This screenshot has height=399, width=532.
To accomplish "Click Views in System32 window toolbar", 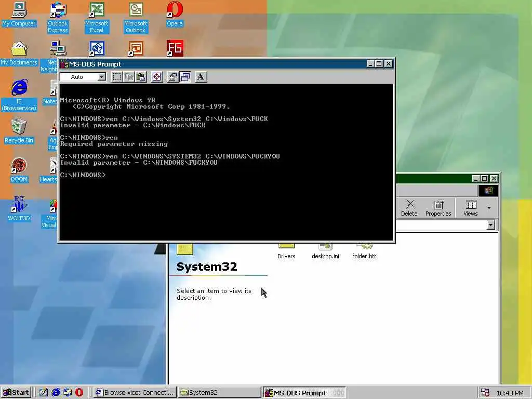I will (471, 208).
